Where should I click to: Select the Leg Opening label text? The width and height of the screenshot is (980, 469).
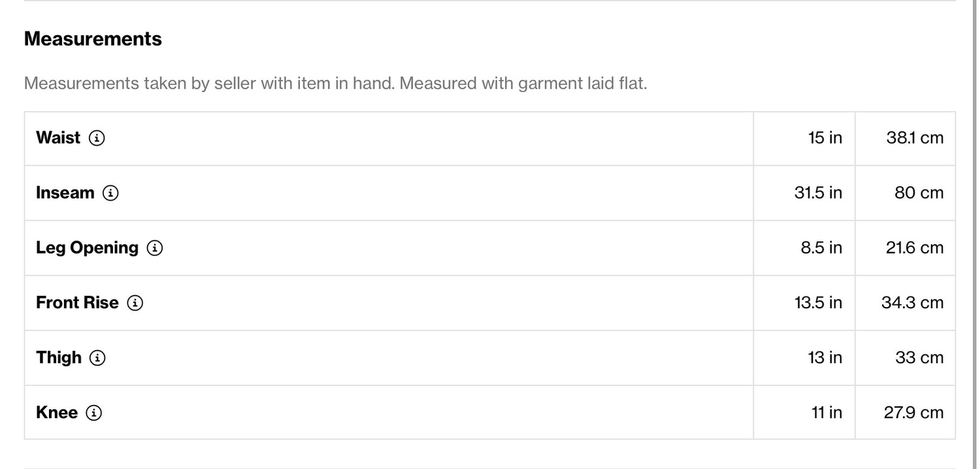tap(87, 248)
